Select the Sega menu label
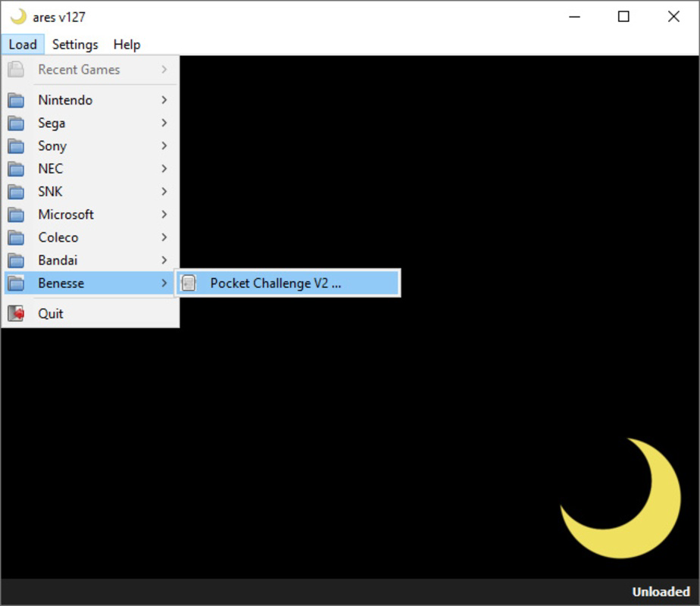 [x=52, y=123]
